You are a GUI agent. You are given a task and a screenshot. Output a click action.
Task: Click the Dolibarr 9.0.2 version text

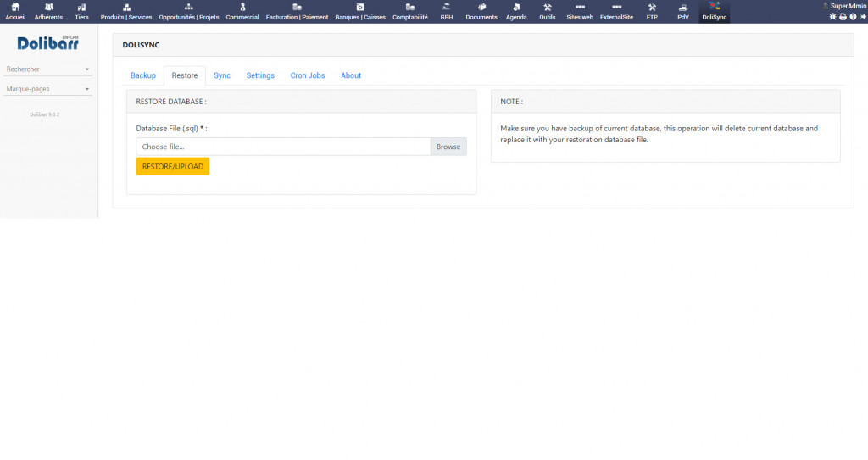pyautogui.click(x=44, y=114)
